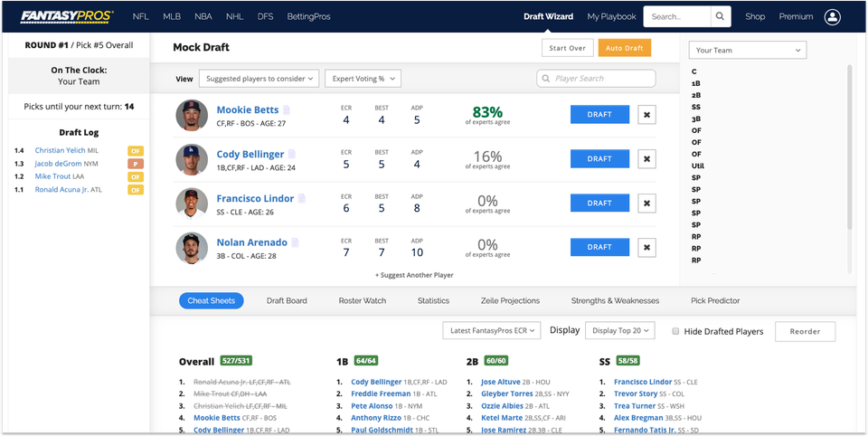
Task: Open the Your Team dropdown
Action: (748, 50)
